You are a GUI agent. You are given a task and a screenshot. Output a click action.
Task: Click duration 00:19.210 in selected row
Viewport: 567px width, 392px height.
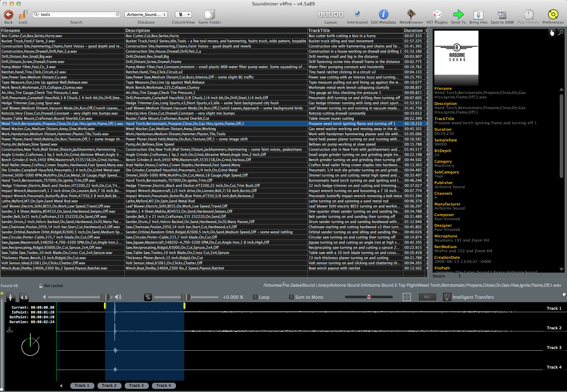tap(413, 124)
